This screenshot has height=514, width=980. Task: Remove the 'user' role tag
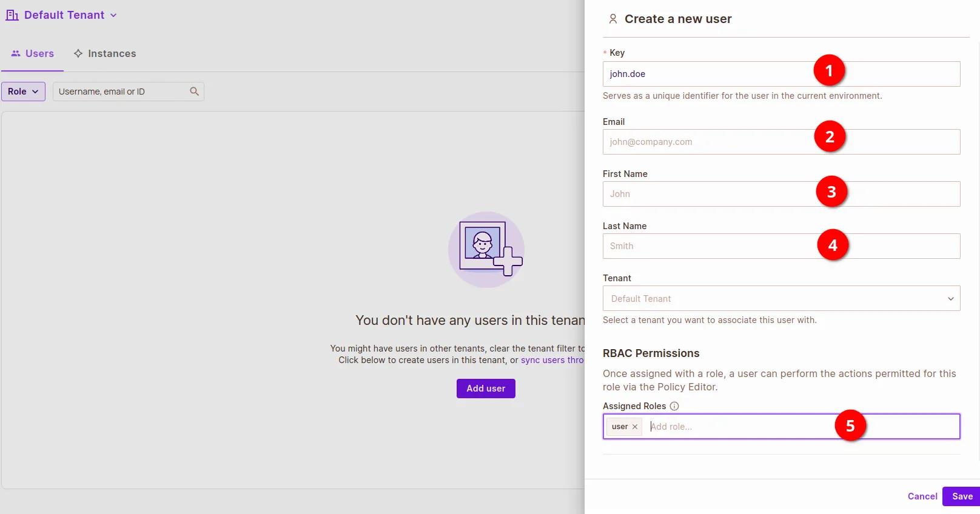635,427
